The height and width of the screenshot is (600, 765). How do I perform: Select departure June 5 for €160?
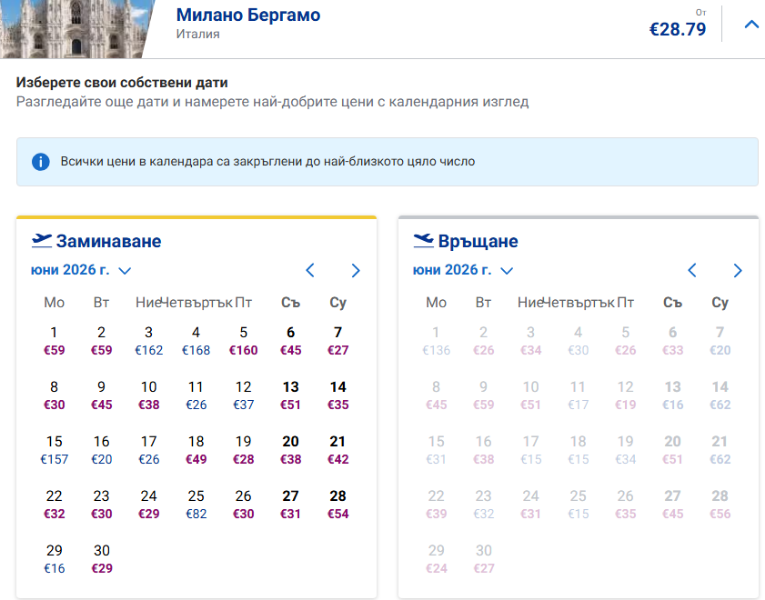pos(243,341)
